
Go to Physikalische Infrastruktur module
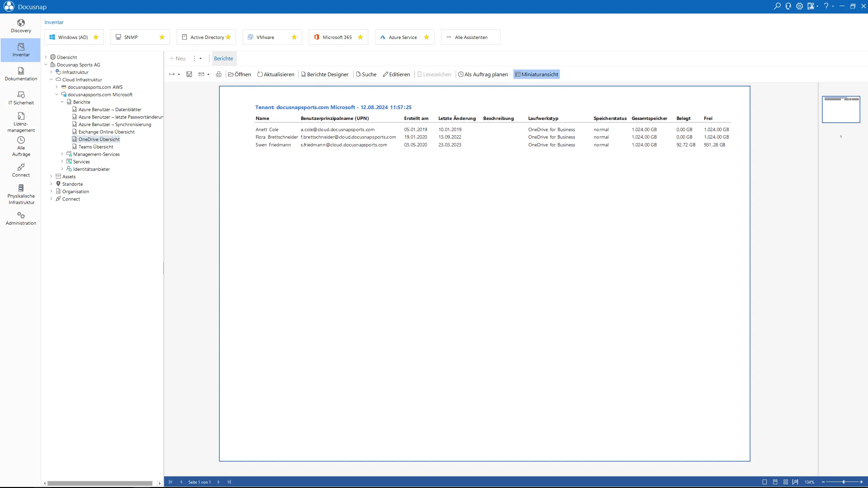21,194
